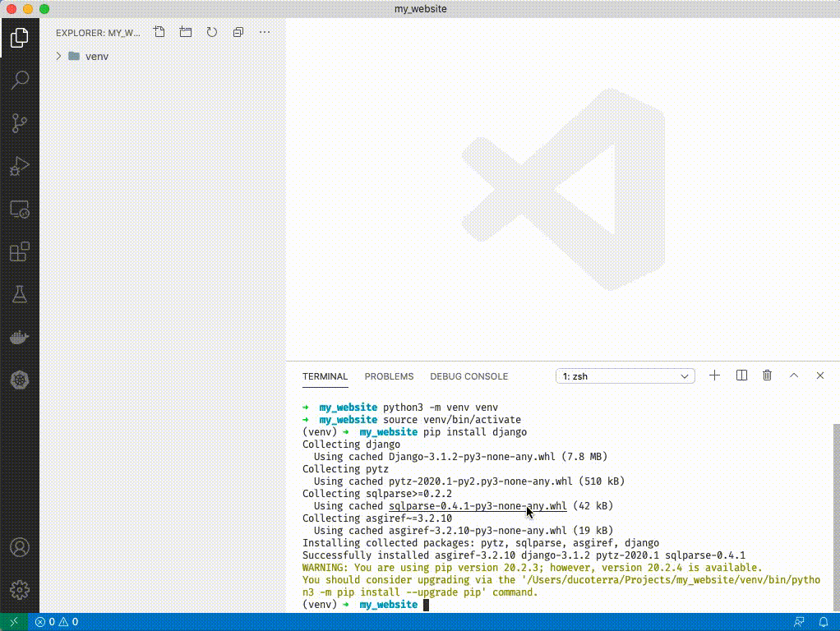Image resolution: width=840 pixels, height=631 pixels.
Task: Open Explorer 'More Actions' ellipsis menu
Action: [265, 32]
